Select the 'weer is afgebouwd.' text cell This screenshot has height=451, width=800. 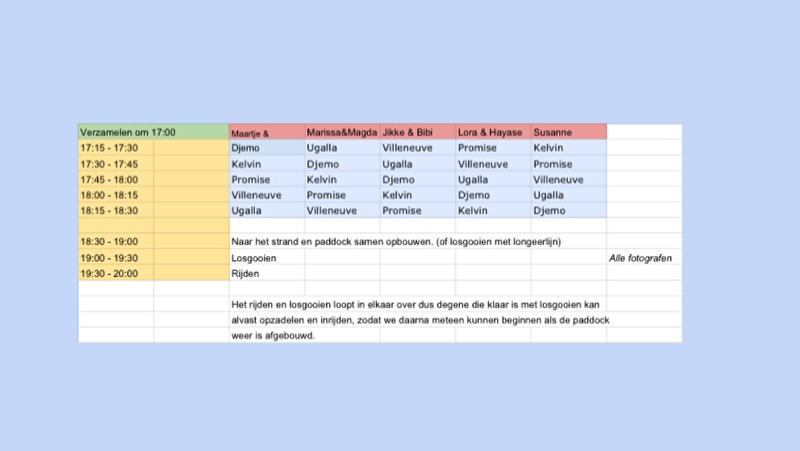point(273,335)
